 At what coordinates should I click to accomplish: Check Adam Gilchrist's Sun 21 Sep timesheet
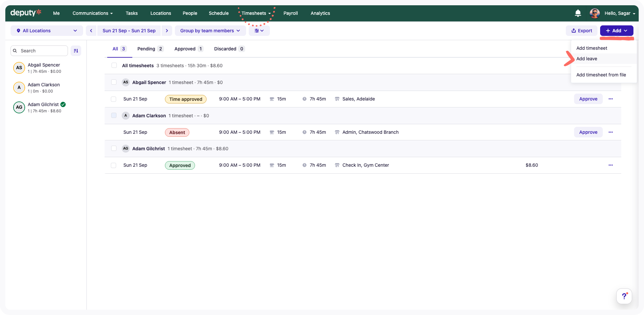[113, 165]
